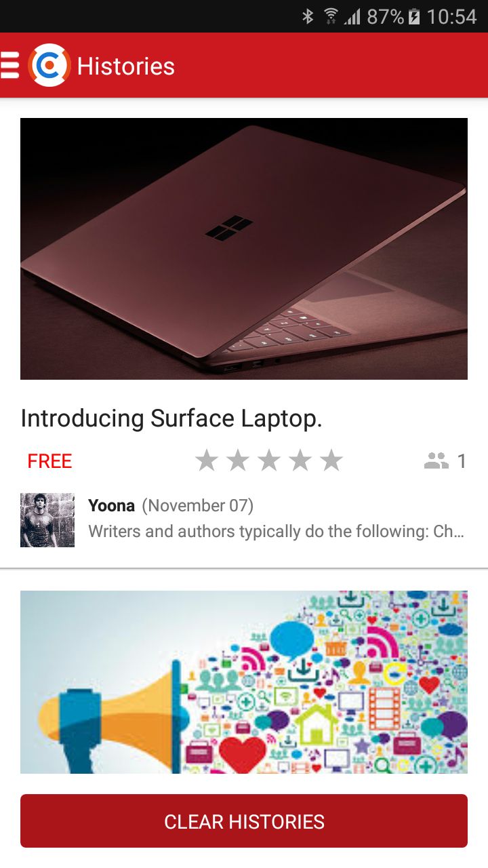
Task: Tap the Bluetooth status bar icon
Action: pyautogui.click(x=308, y=16)
